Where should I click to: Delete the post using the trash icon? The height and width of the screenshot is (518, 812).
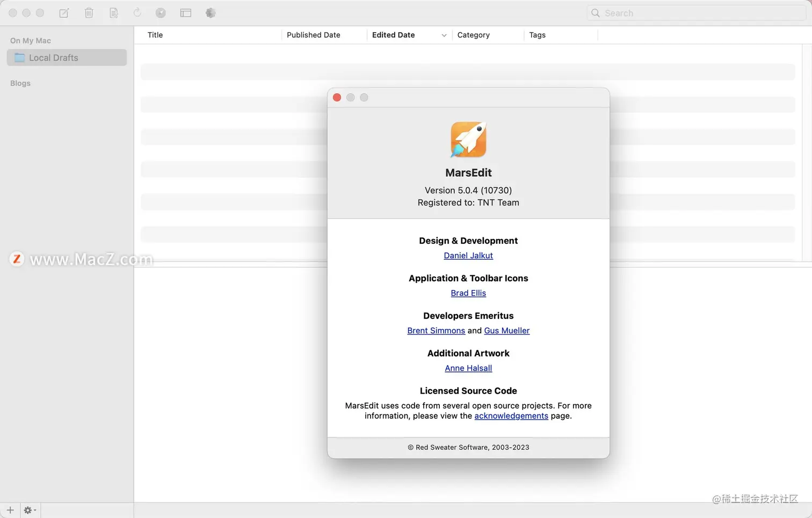(89, 13)
